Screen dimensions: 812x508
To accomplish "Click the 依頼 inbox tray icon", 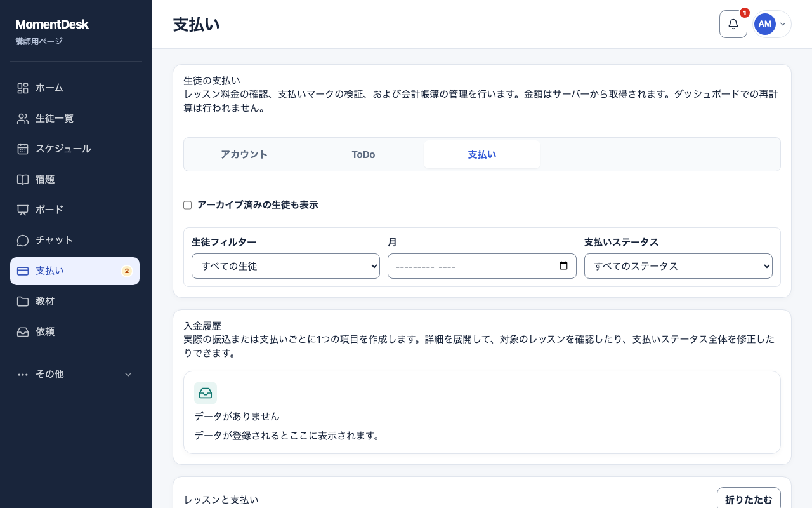I will 23,332.
